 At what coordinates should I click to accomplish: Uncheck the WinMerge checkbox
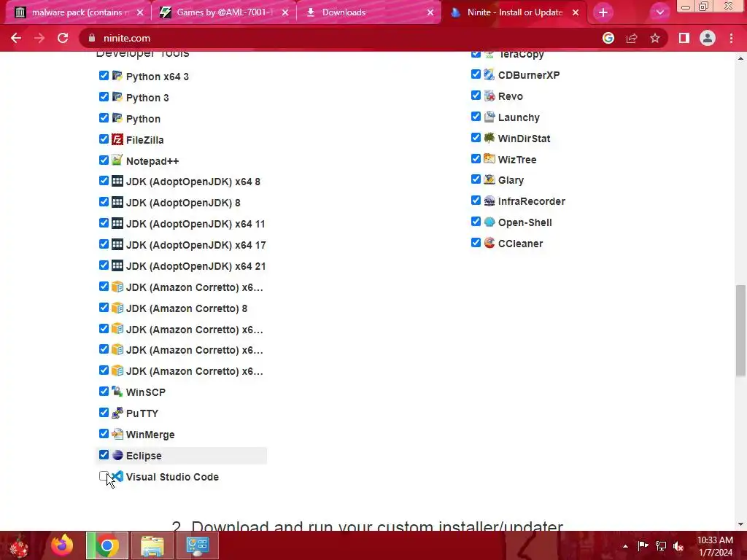pyautogui.click(x=104, y=433)
